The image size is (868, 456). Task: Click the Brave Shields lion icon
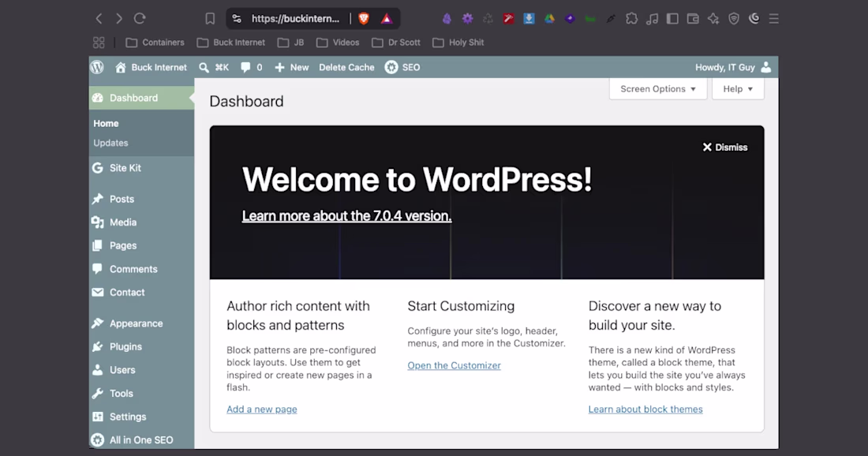coord(364,19)
